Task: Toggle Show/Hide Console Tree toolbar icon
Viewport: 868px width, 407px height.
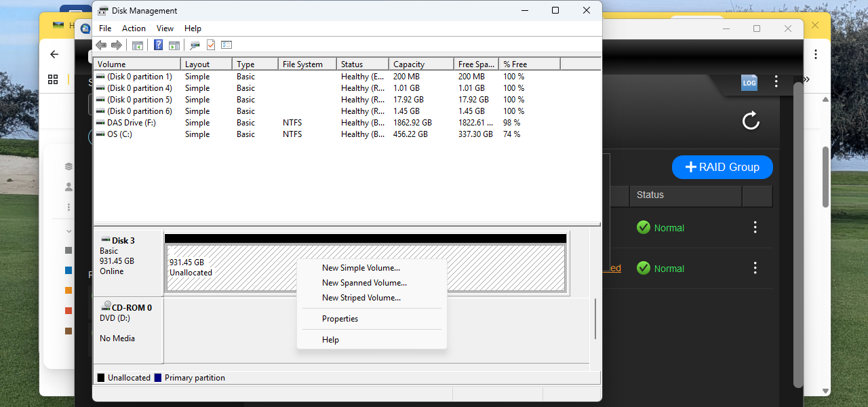Action: coord(138,45)
